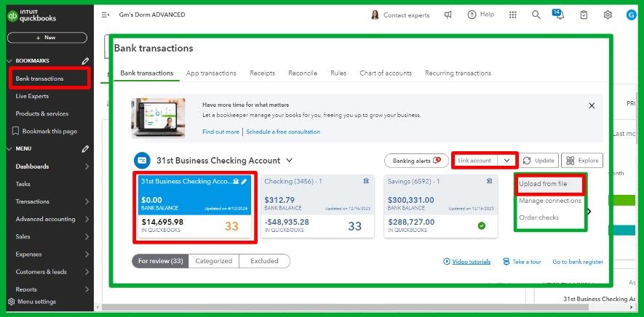Expand Dashboards submenu
The height and width of the screenshot is (317, 644).
pyautogui.click(x=87, y=166)
